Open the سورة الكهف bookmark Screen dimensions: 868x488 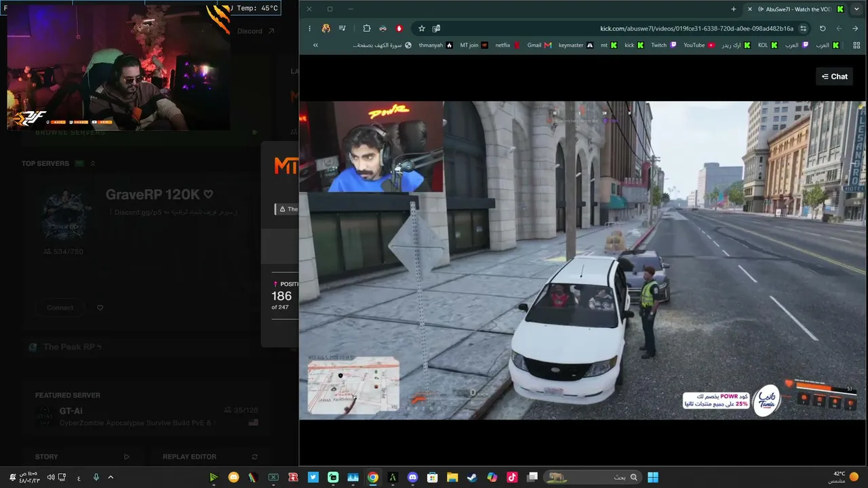382,45
